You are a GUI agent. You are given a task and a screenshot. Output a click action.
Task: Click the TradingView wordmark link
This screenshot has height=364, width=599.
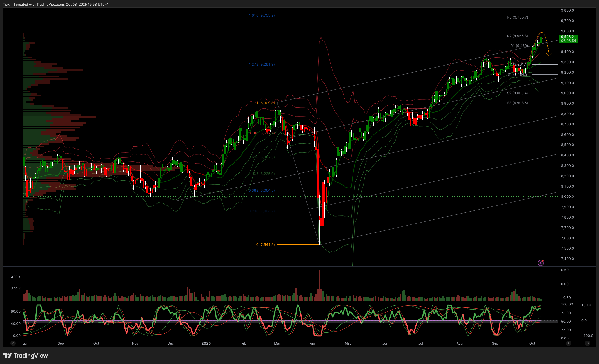point(31,356)
